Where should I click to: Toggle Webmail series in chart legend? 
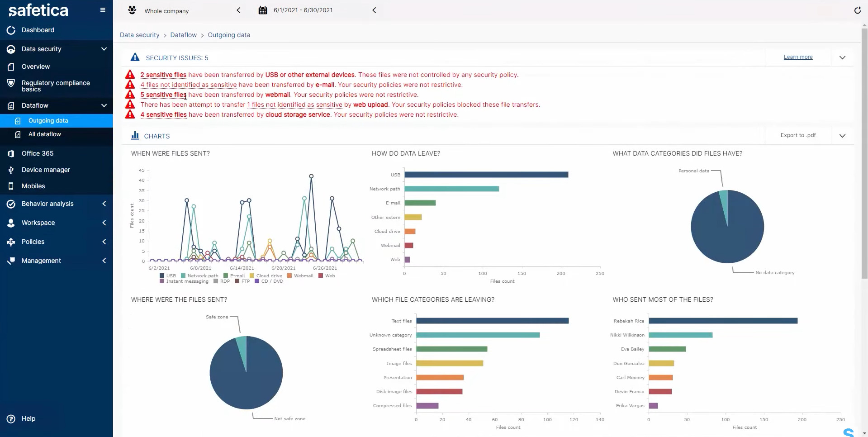(300, 275)
